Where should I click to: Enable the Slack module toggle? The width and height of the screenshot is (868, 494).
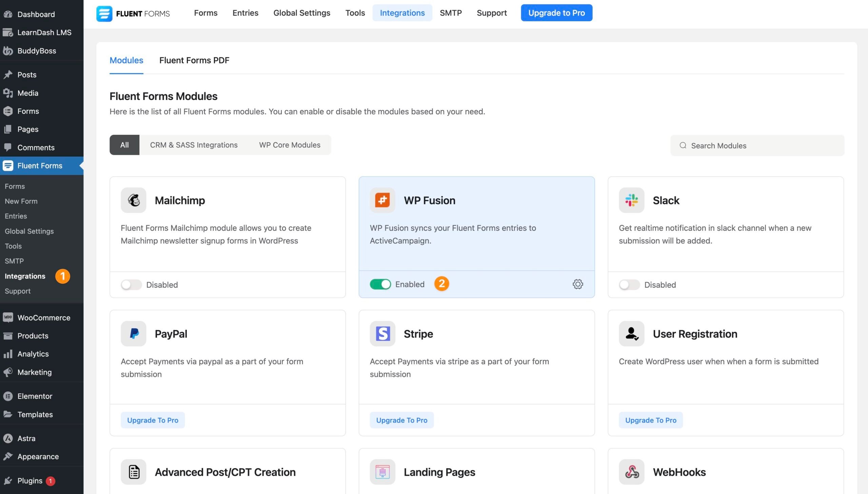pyautogui.click(x=629, y=285)
